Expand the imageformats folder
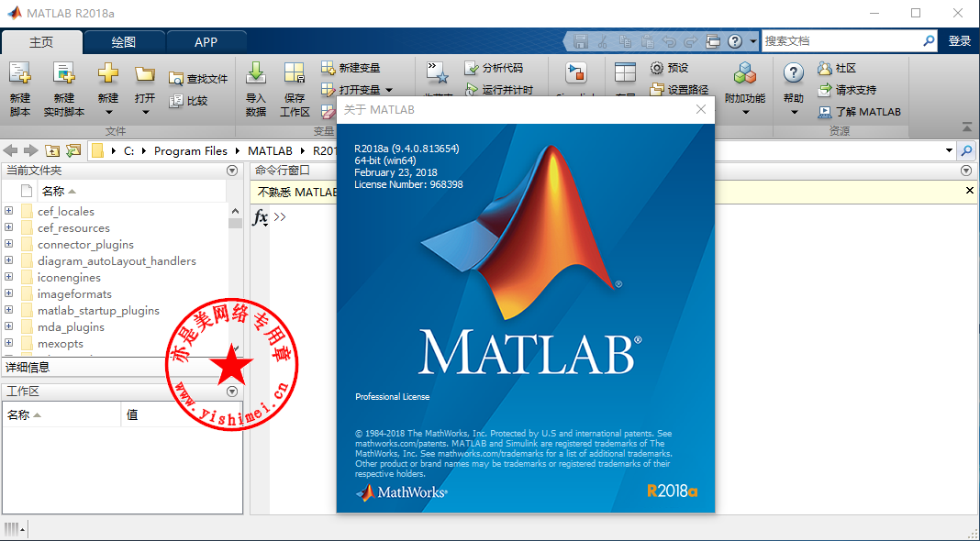The width and height of the screenshot is (980, 541). point(9,293)
